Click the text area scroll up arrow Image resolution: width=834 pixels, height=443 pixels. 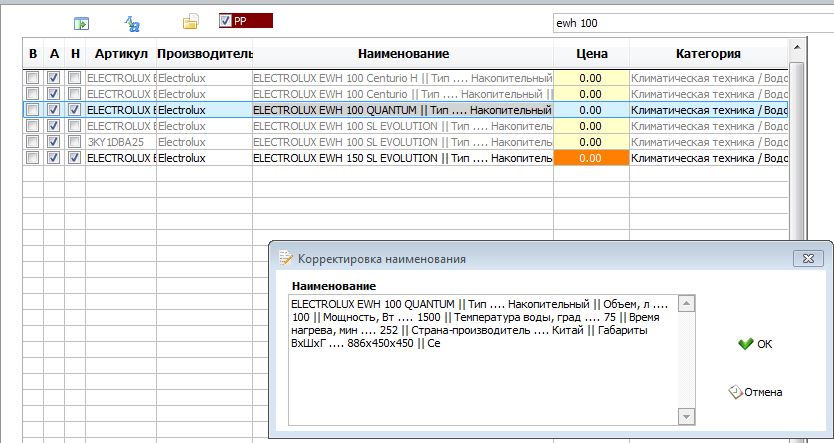[686, 304]
